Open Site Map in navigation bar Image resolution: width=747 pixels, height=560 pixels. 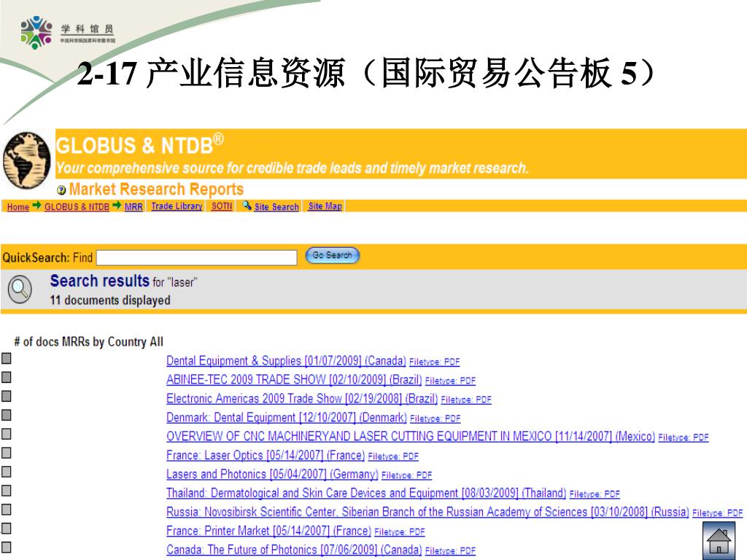pos(325,206)
